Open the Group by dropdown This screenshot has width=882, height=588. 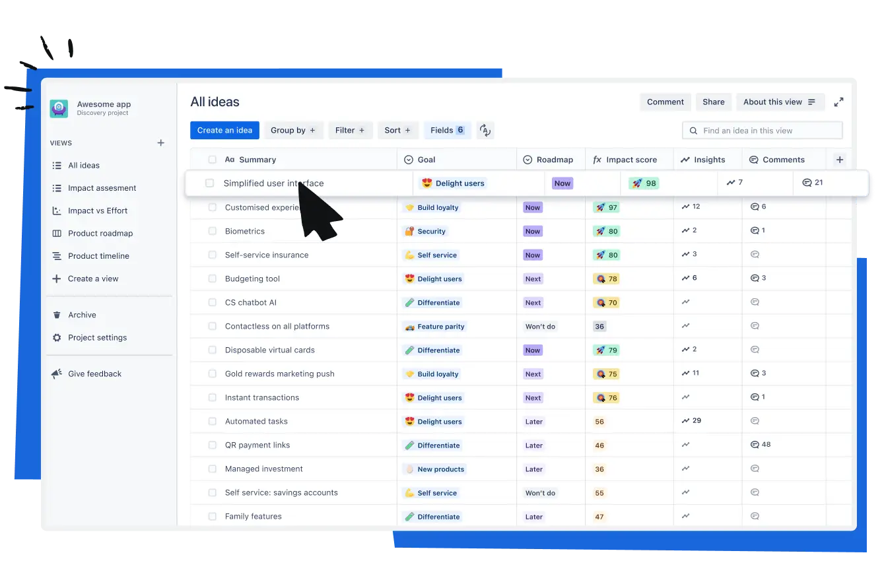[x=294, y=131]
